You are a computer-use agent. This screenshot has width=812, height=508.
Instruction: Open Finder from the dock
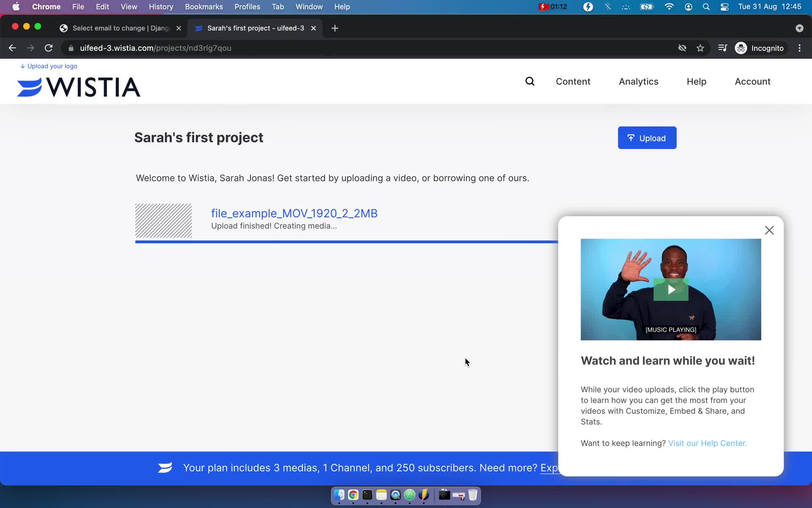pyautogui.click(x=339, y=494)
